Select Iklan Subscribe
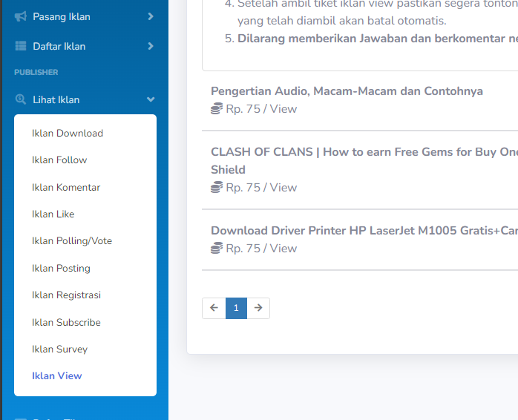The height and width of the screenshot is (420, 518). [x=66, y=323]
